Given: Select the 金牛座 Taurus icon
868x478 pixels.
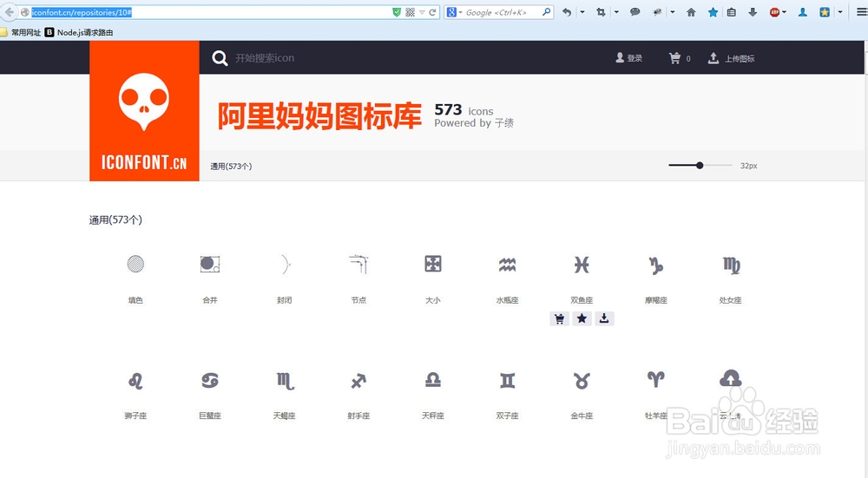Looking at the screenshot, I should [x=582, y=381].
